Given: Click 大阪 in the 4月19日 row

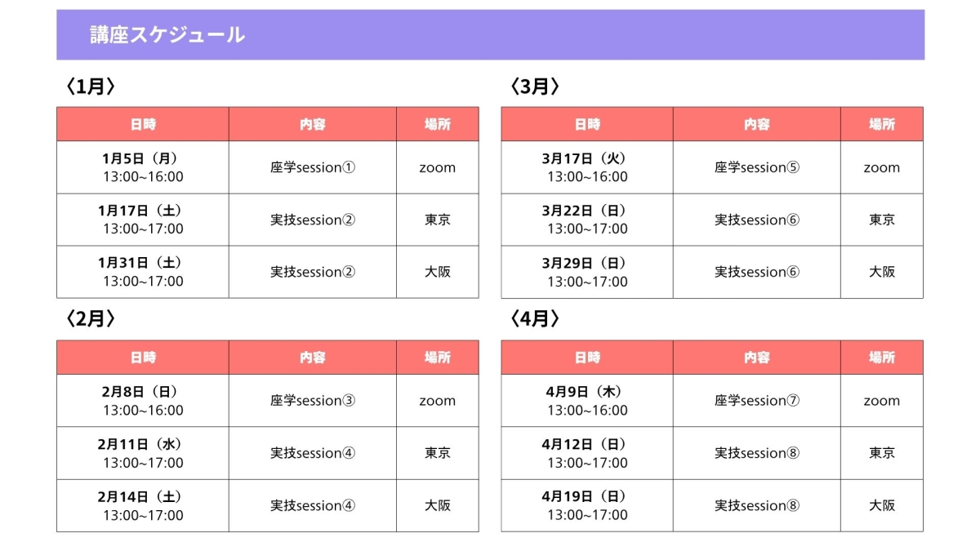Looking at the screenshot, I should 882,505.
